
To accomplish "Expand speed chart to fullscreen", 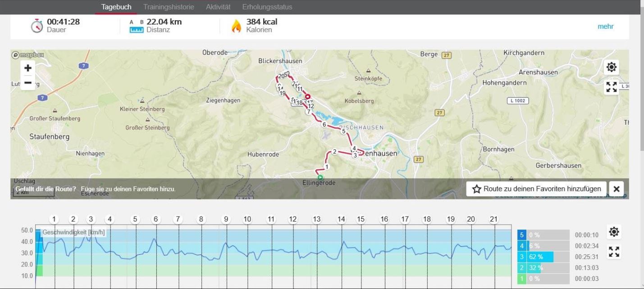I will point(613,251).
